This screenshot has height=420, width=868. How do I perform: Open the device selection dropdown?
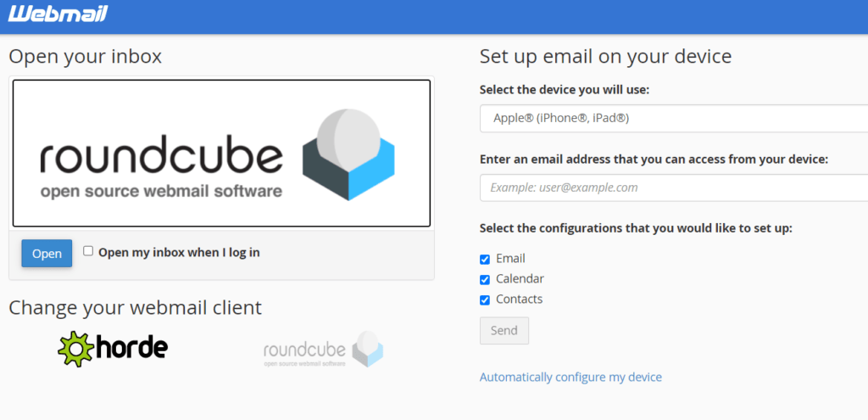pyautogui.click(x=674, y=118)
